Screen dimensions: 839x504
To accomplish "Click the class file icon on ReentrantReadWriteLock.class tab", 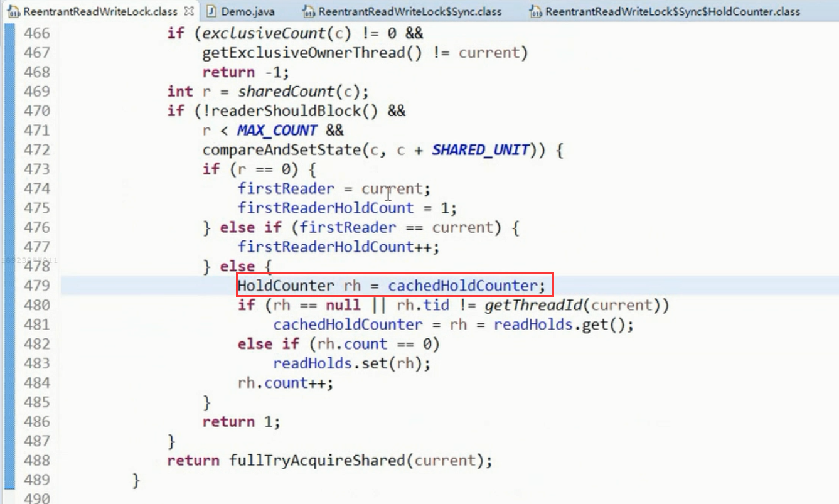I will tap(13, 11).
